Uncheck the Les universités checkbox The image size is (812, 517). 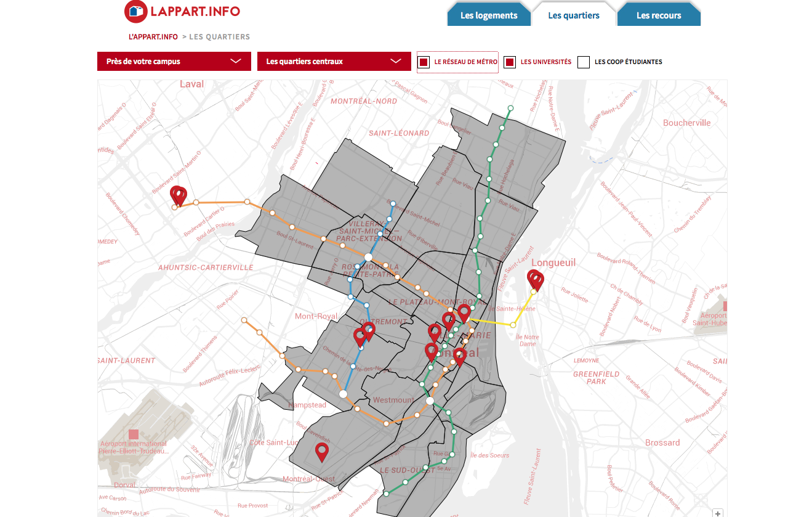[509, 62]
